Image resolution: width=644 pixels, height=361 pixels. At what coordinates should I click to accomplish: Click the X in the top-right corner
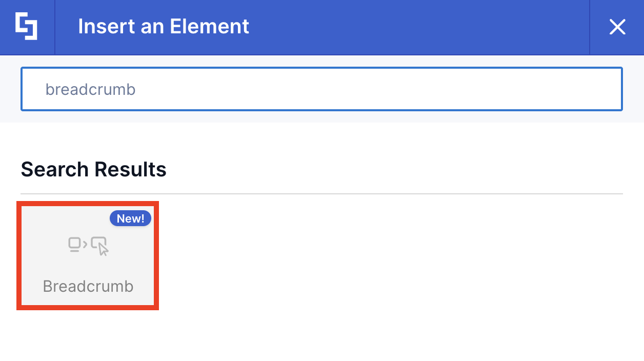click(x=617, y=27)
